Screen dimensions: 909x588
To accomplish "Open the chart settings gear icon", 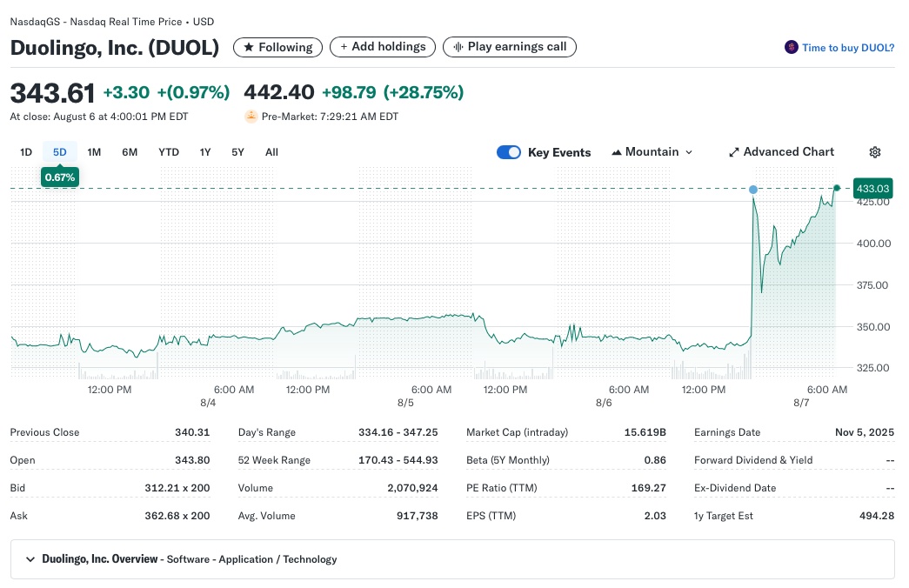I will click(875, 152).
